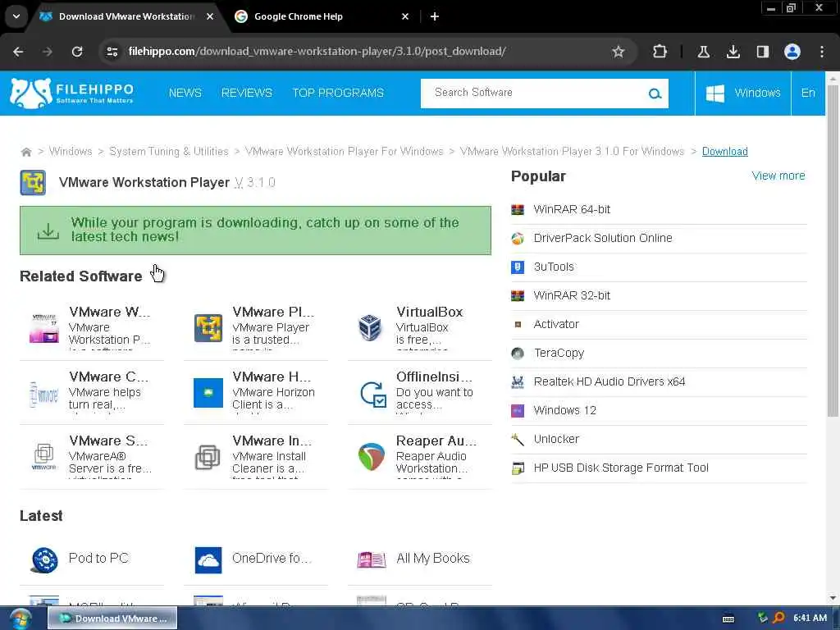The height and width of the screenshot is (630, 840).
Task: Click the Pod to PC icon
Action: tap(44, 559)
